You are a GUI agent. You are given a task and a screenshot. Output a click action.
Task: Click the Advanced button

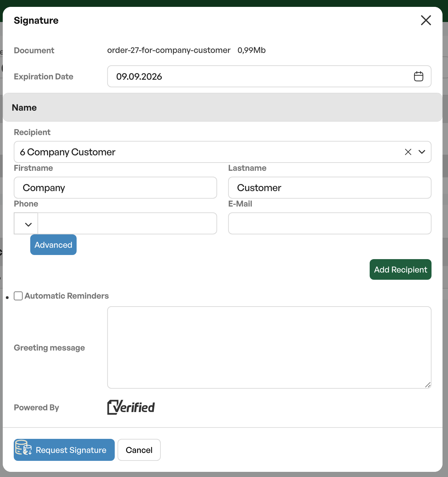point(53,245)
